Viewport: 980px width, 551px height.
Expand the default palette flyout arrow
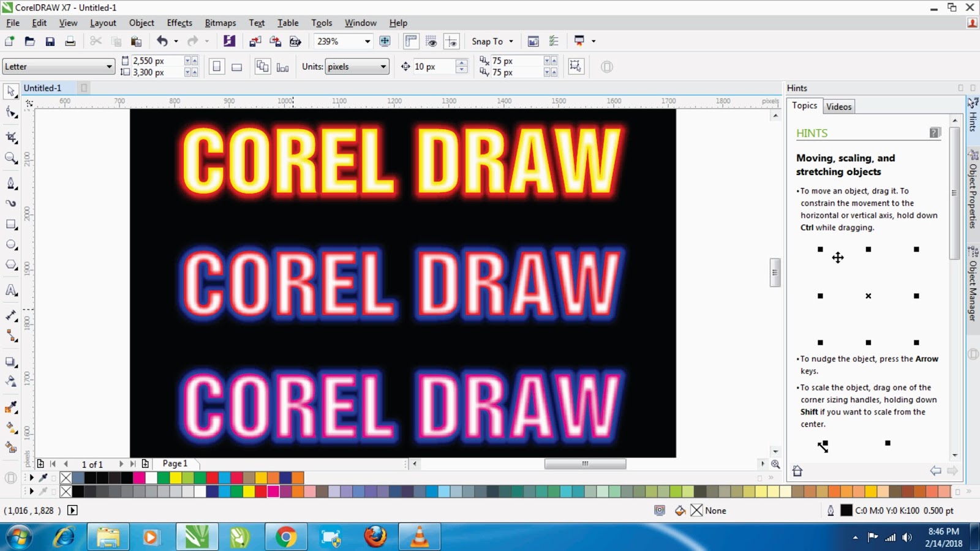pyautogui.click(x=31, y=491)
